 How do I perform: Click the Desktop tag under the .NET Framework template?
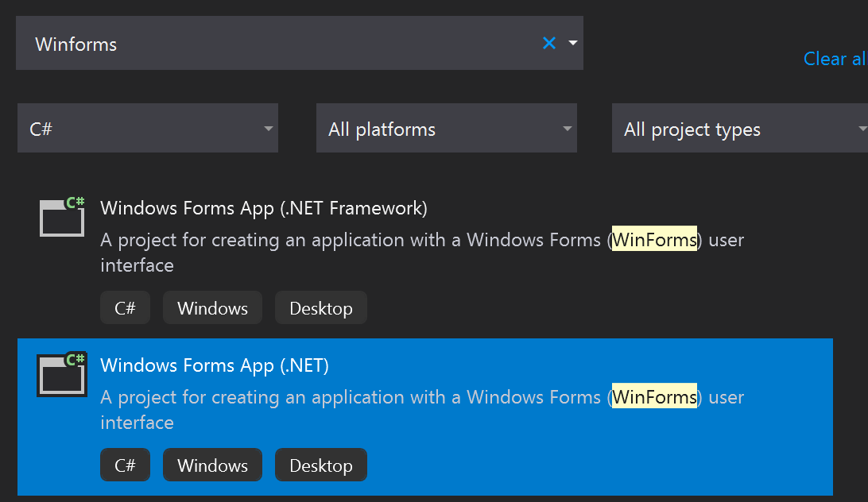click(320, 307)
